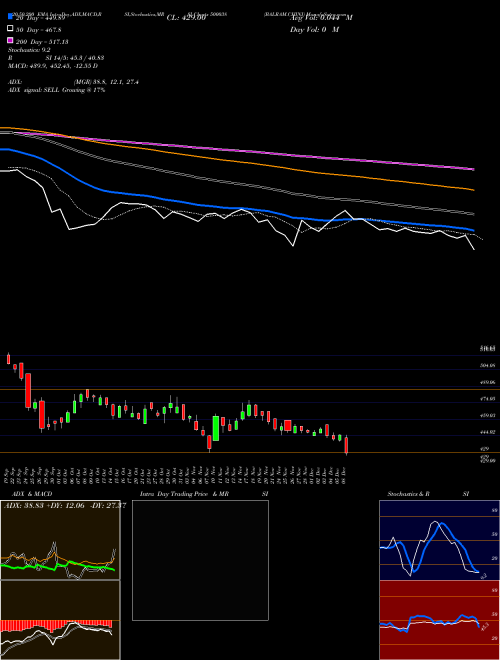Click the white 50 Day legend swatch
This screenshot has height=660, width=500.
(x=10, y=29)
